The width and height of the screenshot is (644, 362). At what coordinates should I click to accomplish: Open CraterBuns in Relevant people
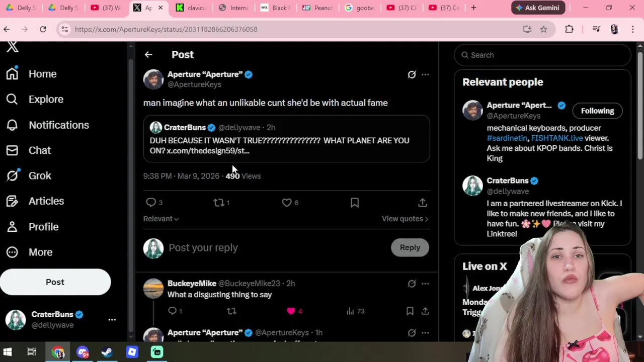point(507,180)
